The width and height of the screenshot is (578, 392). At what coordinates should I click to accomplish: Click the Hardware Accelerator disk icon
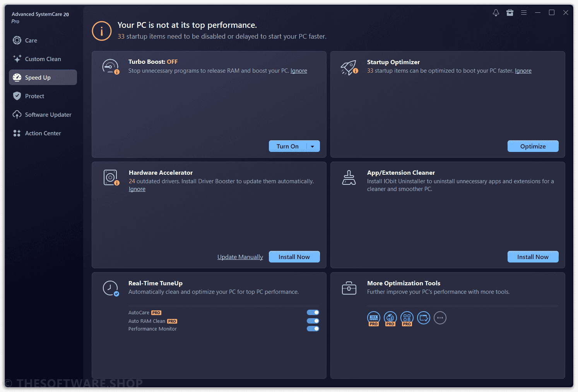click(111, 177)
